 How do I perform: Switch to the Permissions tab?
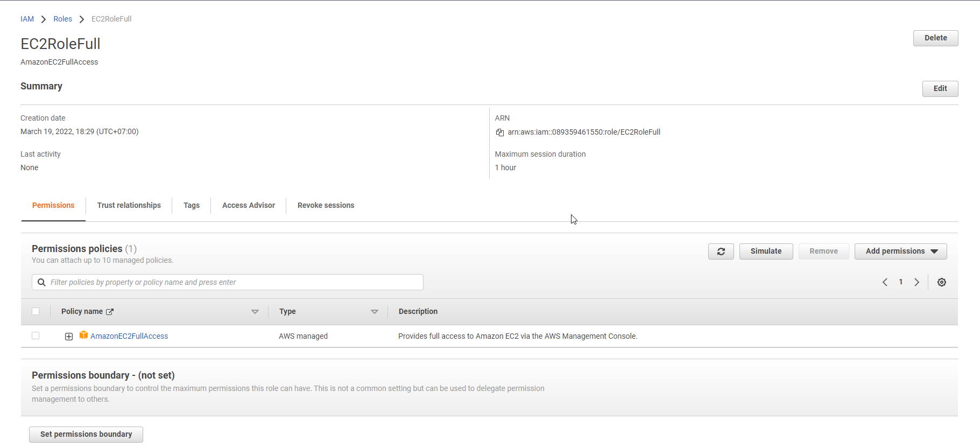[x=53, y=205]
